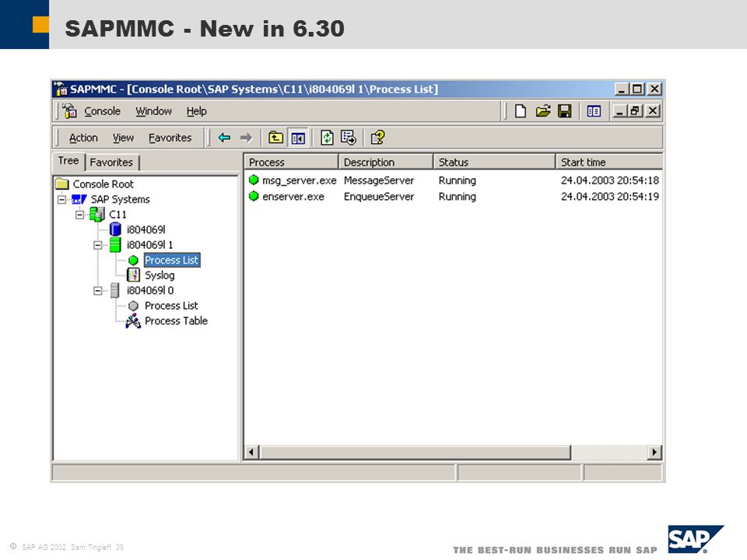Sort by Status column header
Viewport: 747px width, 560px height.
(x=494, y=163)
